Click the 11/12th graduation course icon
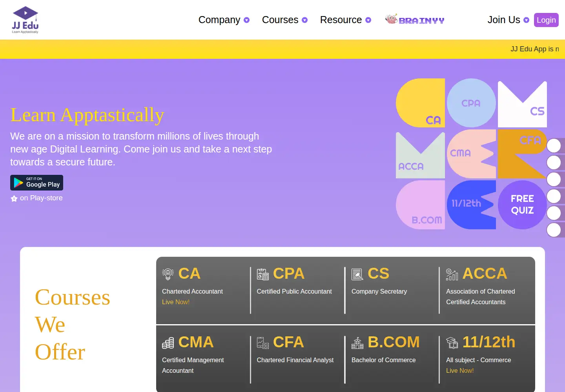The image size is (565, 392). 452,343
